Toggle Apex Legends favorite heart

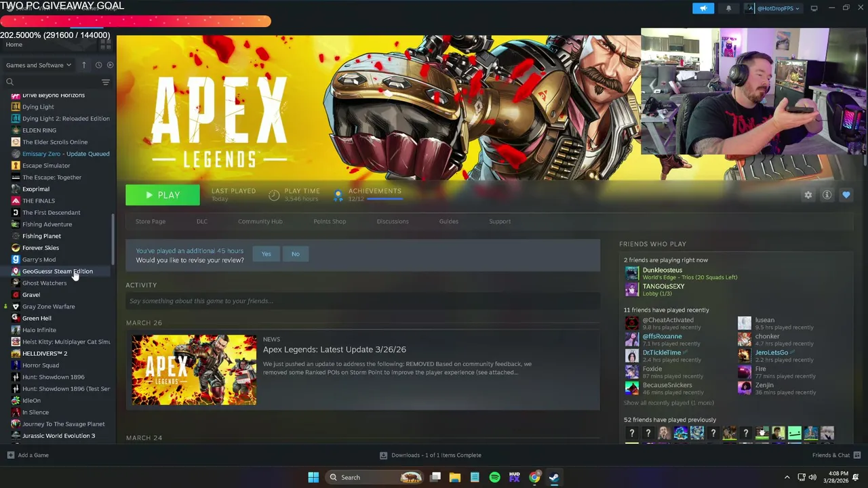[x=846, y=195]
